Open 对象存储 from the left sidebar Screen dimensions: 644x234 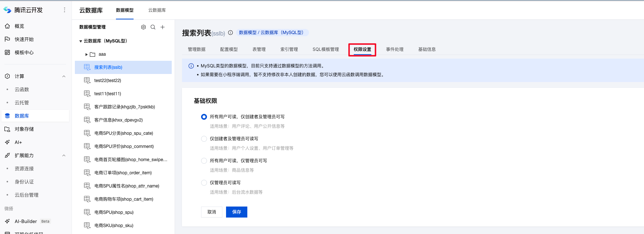coord(24,129)
